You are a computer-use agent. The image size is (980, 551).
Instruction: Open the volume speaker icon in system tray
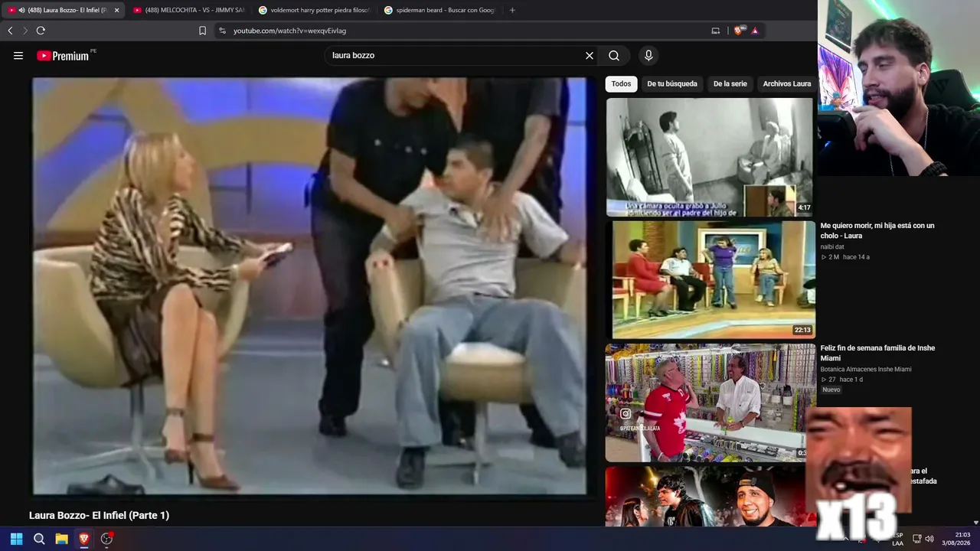coord(929,539)
